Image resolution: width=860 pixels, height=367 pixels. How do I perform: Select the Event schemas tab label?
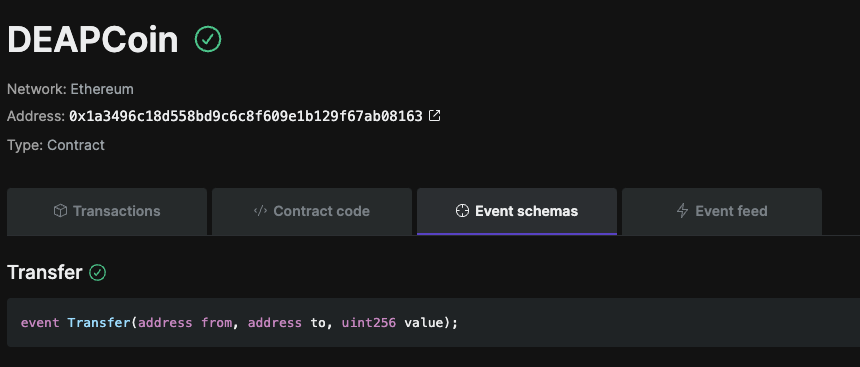pyautogui.click(x=527, y=211)
